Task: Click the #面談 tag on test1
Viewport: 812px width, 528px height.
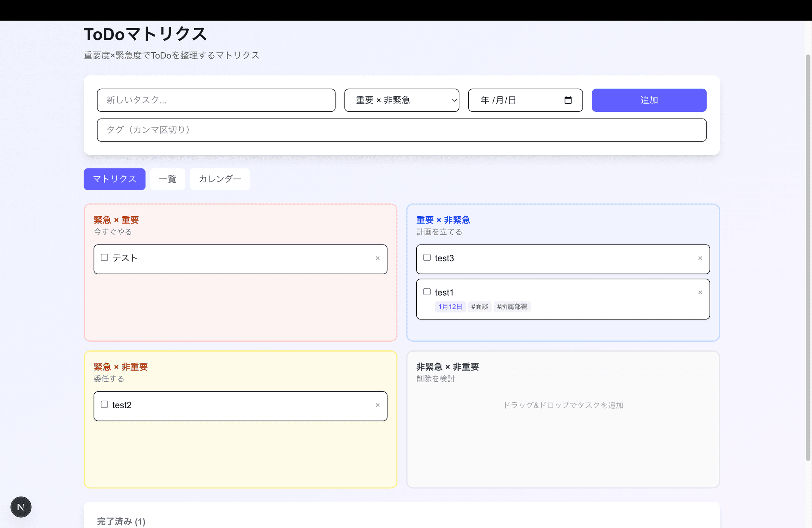Action: 480,306
